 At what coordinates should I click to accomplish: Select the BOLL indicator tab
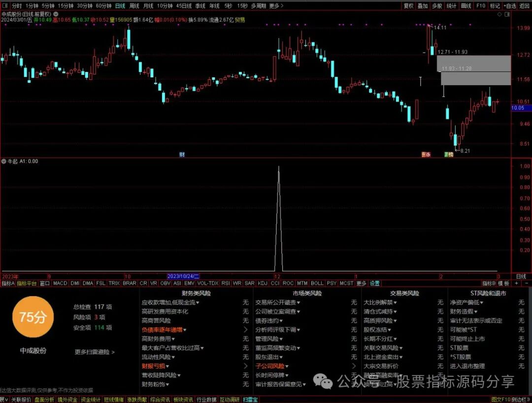click(317, 283)
